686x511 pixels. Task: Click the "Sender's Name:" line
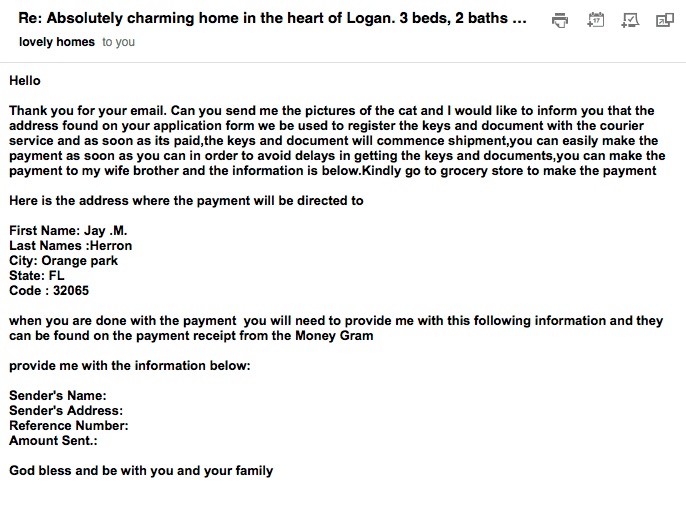(58, 395)
